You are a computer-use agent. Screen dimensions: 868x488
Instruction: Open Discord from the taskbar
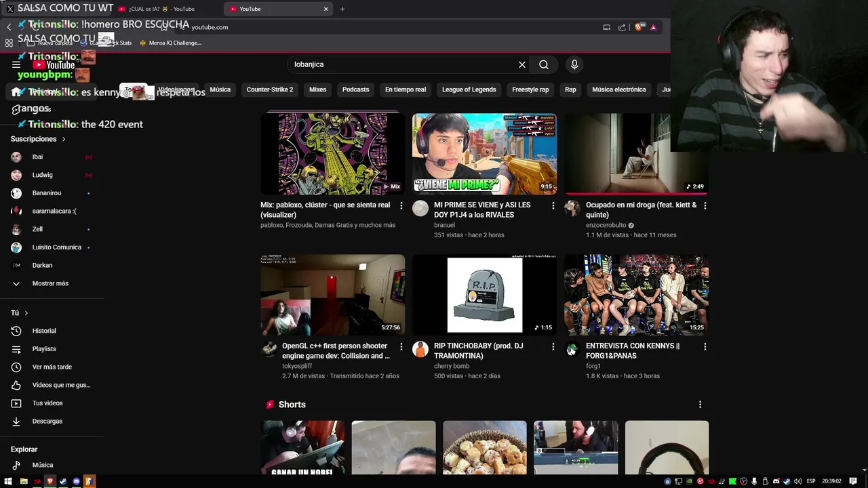(76, 481)
